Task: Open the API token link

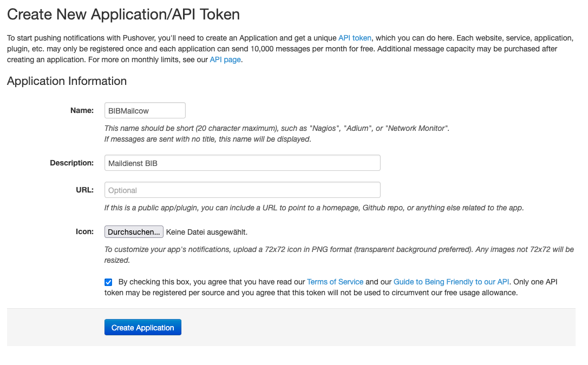Action: (x=355, y=38)
